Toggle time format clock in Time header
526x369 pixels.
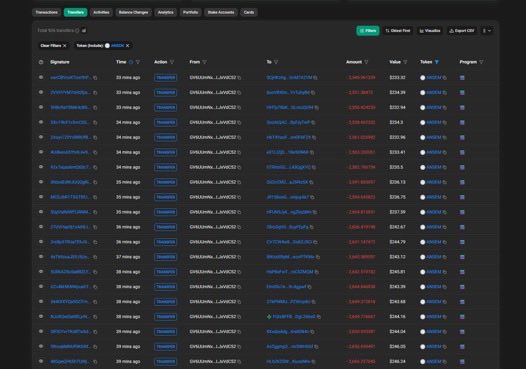[131, 62]
